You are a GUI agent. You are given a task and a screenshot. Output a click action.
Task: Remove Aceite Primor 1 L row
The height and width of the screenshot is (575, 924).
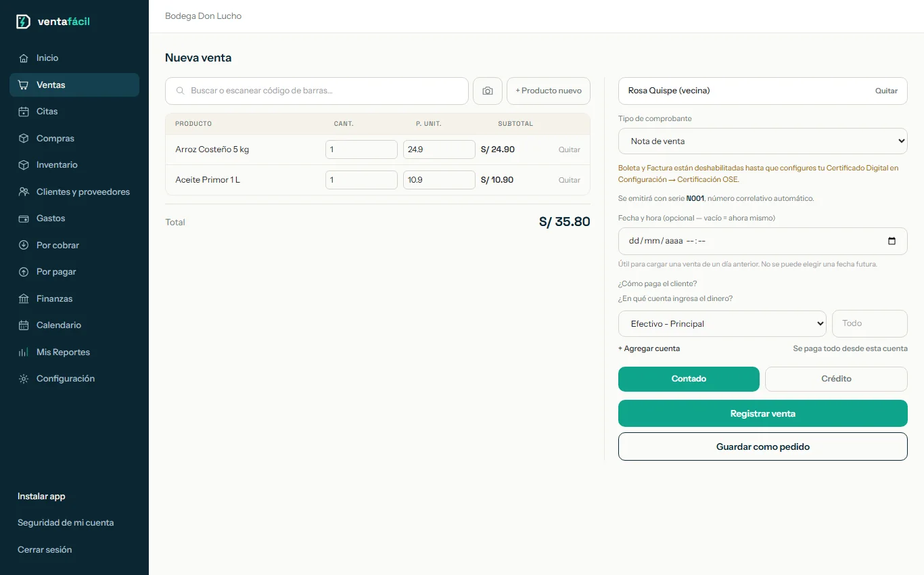tap(570, 180)
